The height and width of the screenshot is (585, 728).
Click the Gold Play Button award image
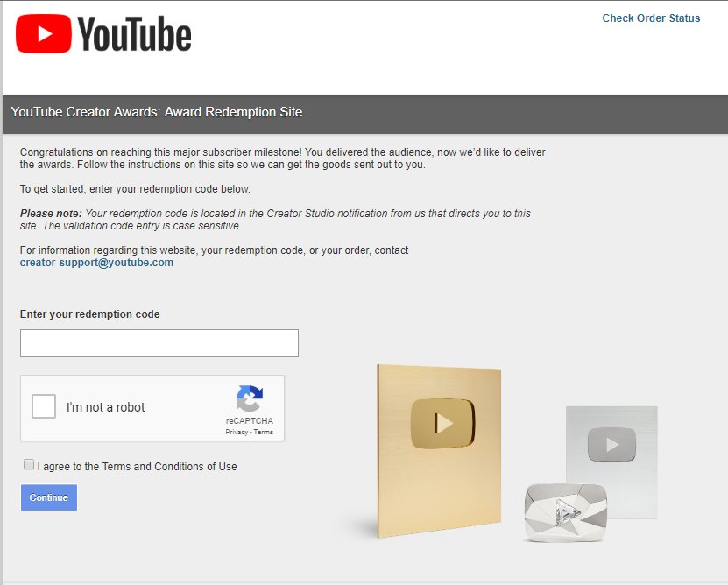click(439, 451)
